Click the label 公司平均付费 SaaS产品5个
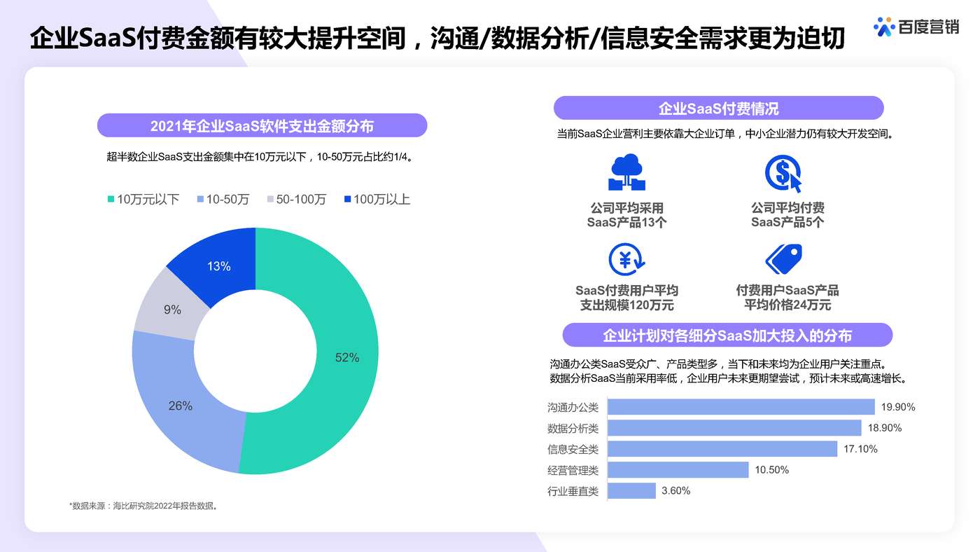980x552 pixels. pos(787,215)
